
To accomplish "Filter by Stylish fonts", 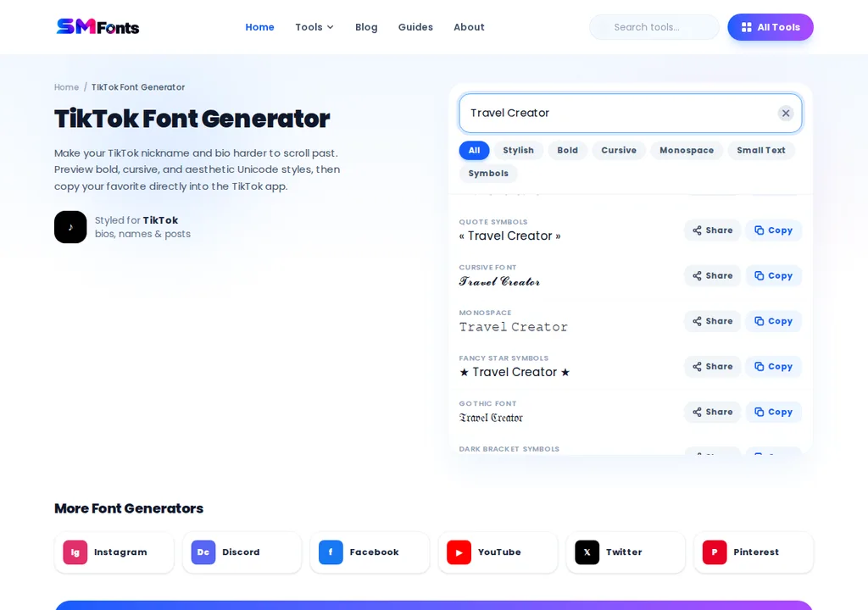I will [518, 150].
